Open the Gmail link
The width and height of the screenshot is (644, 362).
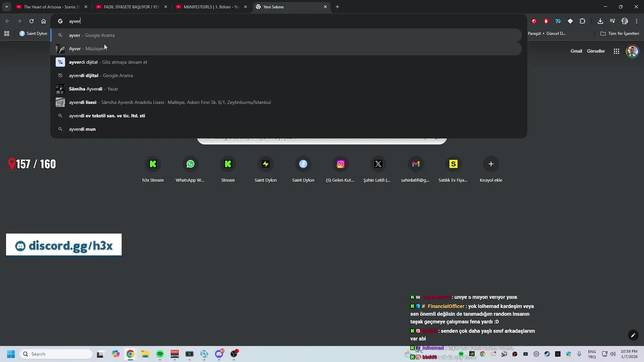tap(576, 51)
